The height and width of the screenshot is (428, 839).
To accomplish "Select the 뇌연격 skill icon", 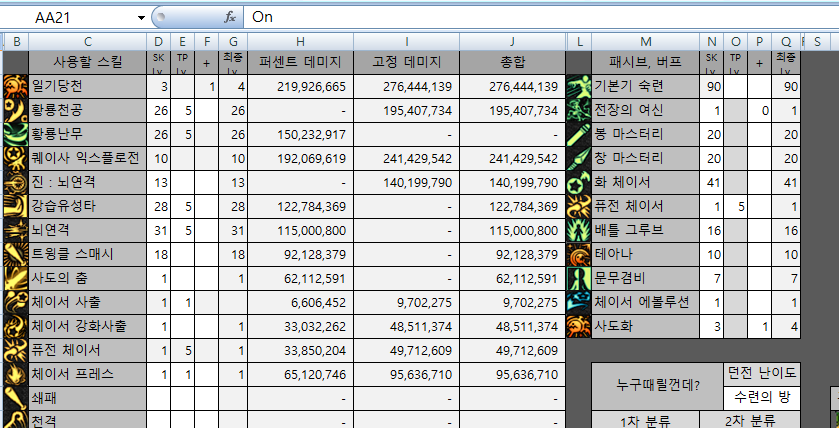I will (x=15, y=230).
